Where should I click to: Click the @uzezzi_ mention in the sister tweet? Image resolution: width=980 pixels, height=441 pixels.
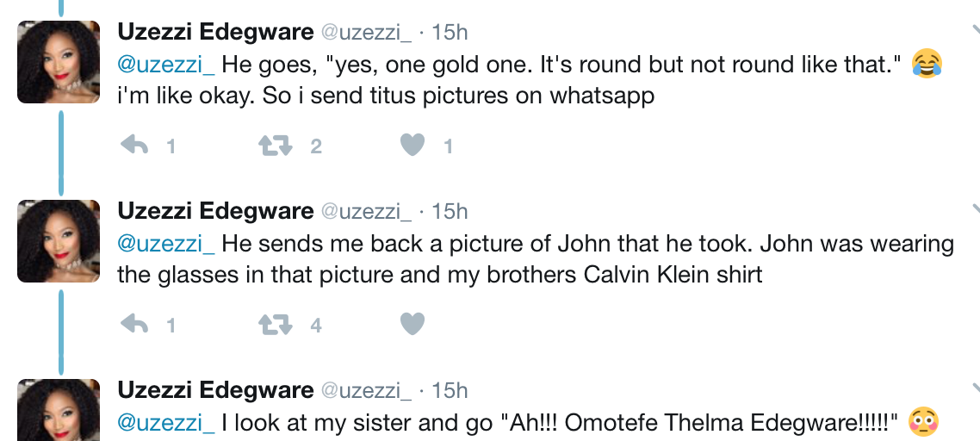165,422
